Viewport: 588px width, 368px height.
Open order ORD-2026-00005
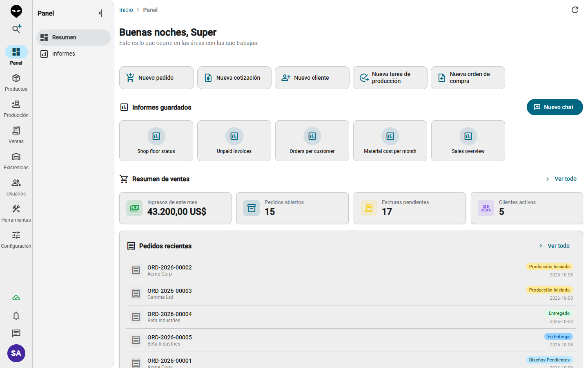tap(351, 340)
